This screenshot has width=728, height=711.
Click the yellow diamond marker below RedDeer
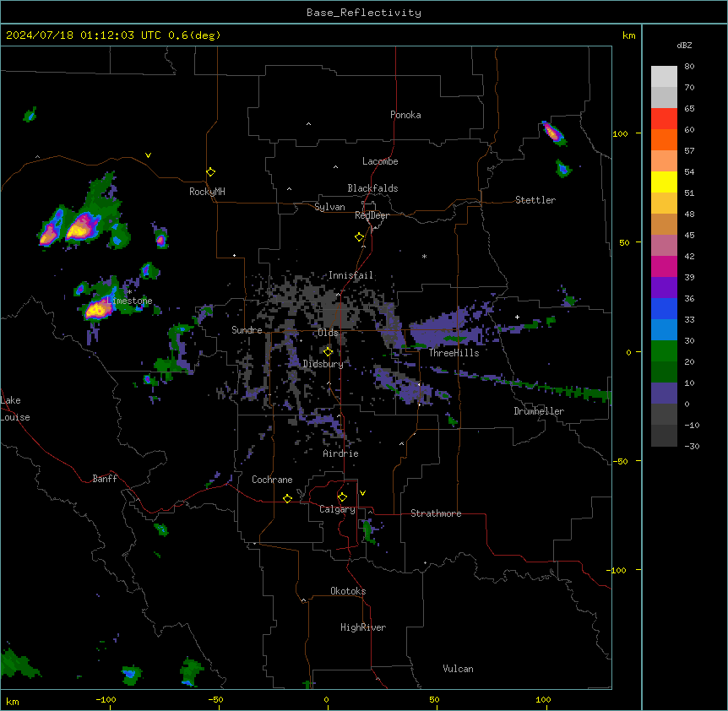coord(360,237)
